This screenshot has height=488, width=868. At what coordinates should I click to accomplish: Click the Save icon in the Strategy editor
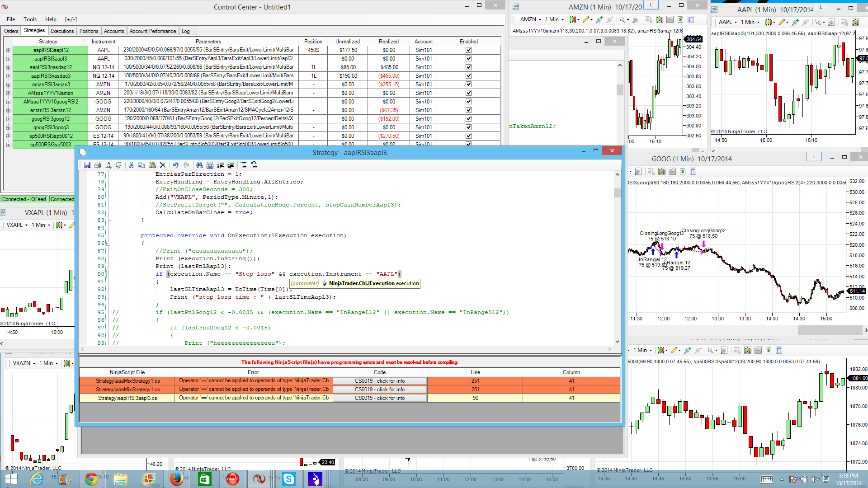pos(87,165)
